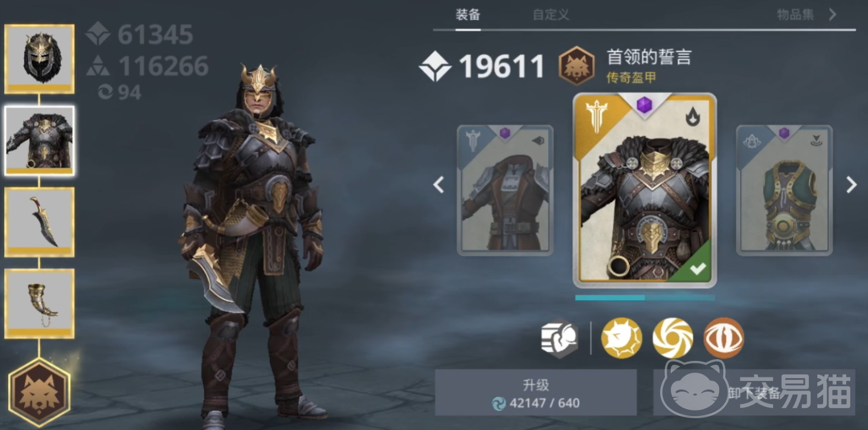This screenshot has width=868, height=430.
Task: Select the curved blade weapon slot
Action: (40, 222)
